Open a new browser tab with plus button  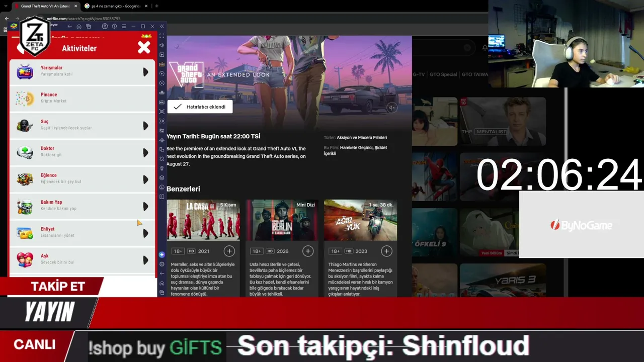(x=156, y=6)
